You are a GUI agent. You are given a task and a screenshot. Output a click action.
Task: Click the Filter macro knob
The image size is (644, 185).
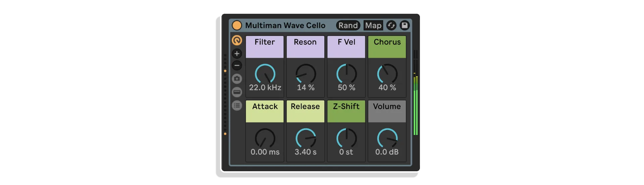[x=265, y=74]
